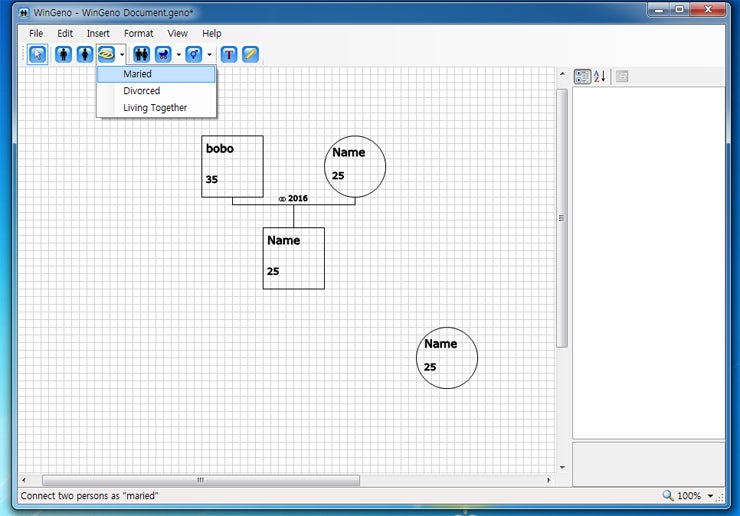Open the Insert menu
The width and height of the screenshot is (740, 516).
tap(98, 34)
